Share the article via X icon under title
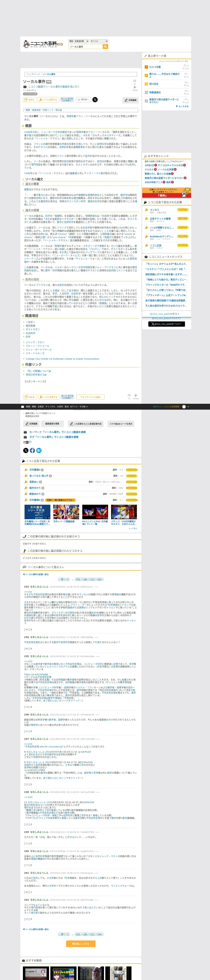 [95, 100]
